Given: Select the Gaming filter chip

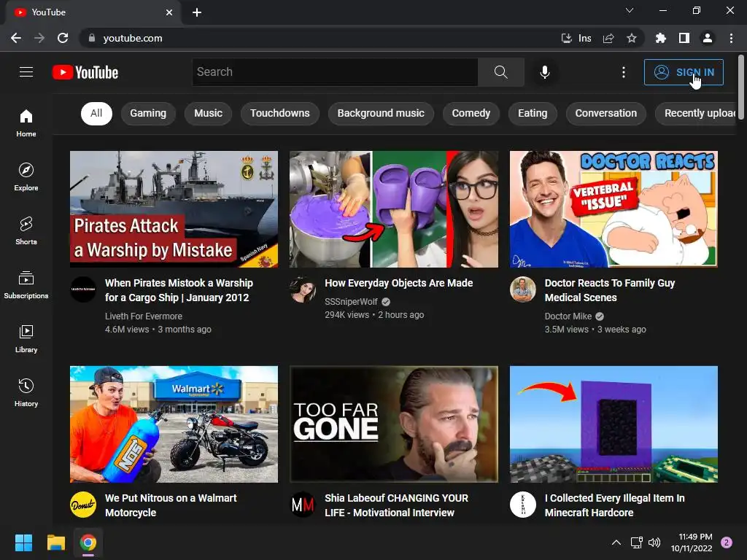Looking at the screenshot, I should click(148, 113).
